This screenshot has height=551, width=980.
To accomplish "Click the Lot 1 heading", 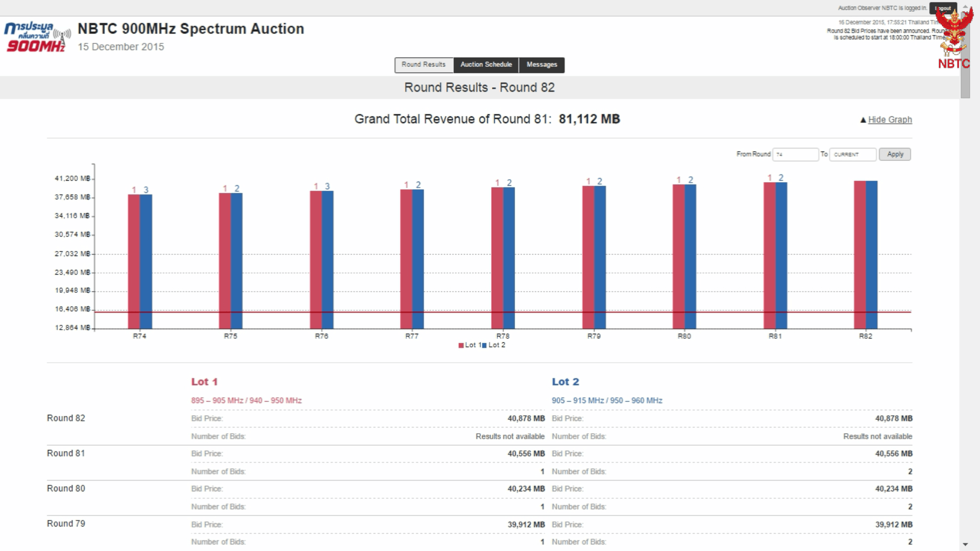I will 204,382.
